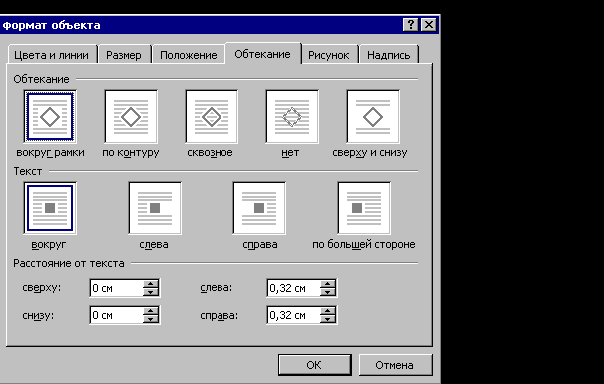Click the «Обтекание» tab
The image size is (604, 384).
click(x=262, y=54)
